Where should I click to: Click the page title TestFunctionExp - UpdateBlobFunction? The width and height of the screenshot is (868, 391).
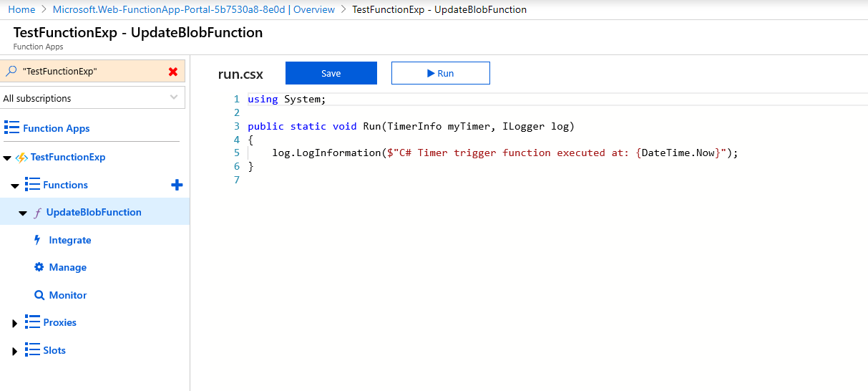tap(138, 32)
